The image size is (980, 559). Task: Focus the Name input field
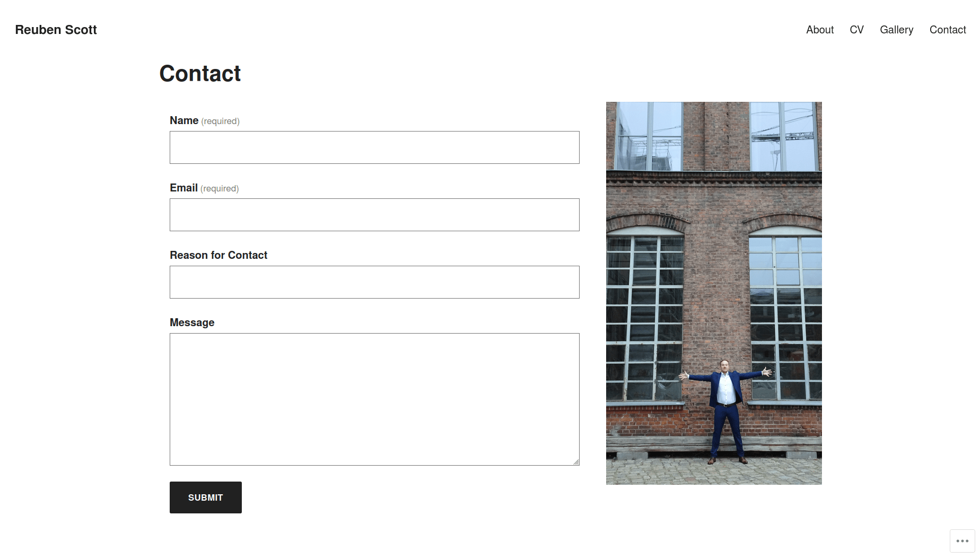coord(374,147)
